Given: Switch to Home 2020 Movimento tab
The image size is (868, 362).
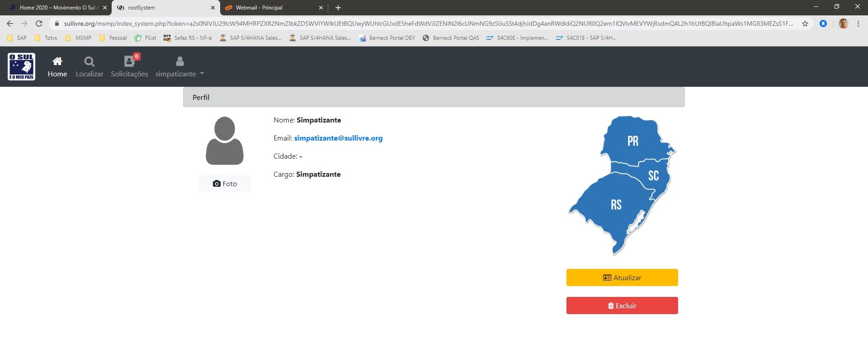Looking at the screenshot, I should point(57,8).
